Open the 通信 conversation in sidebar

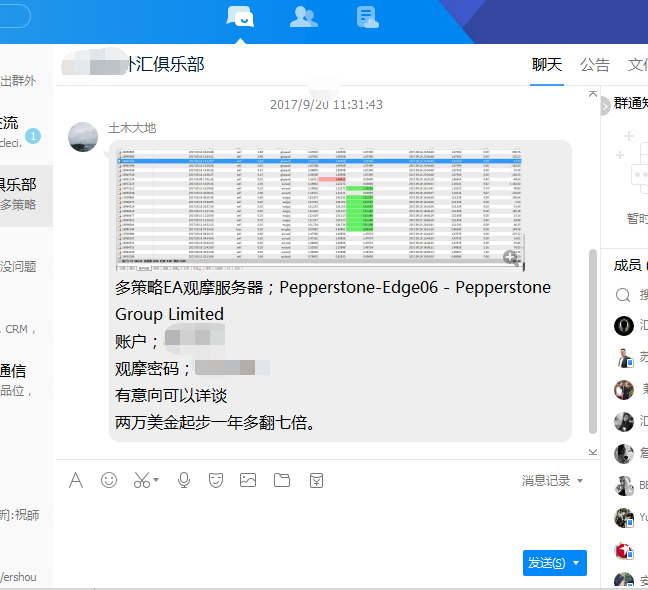pos(26,380)
